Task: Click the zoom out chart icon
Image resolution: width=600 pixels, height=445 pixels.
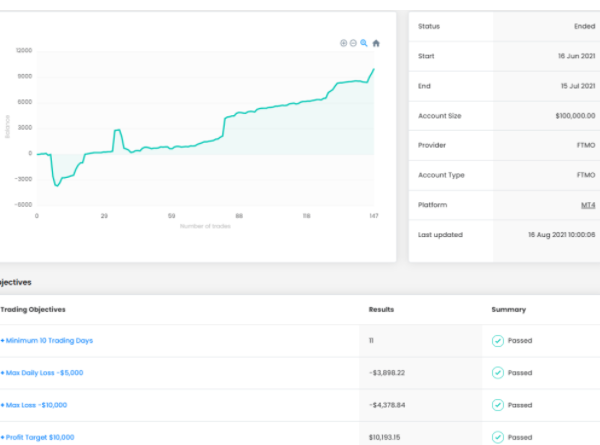Action: tap(353, 43)
